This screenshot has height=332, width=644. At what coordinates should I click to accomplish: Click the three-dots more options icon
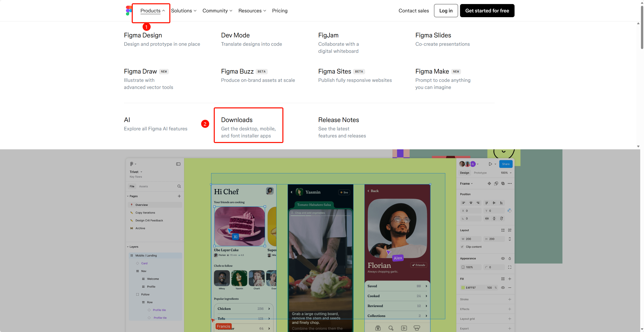[x=509, y=184]
